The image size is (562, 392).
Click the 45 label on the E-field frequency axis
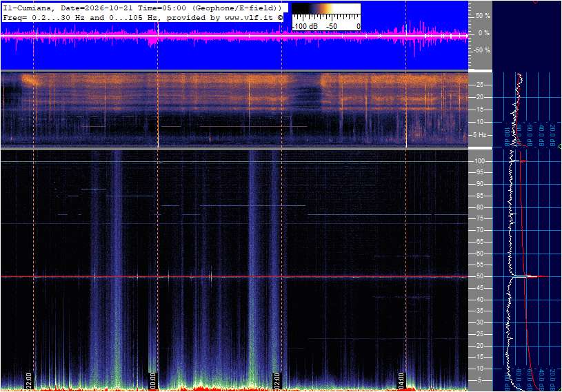click(480, 288)
